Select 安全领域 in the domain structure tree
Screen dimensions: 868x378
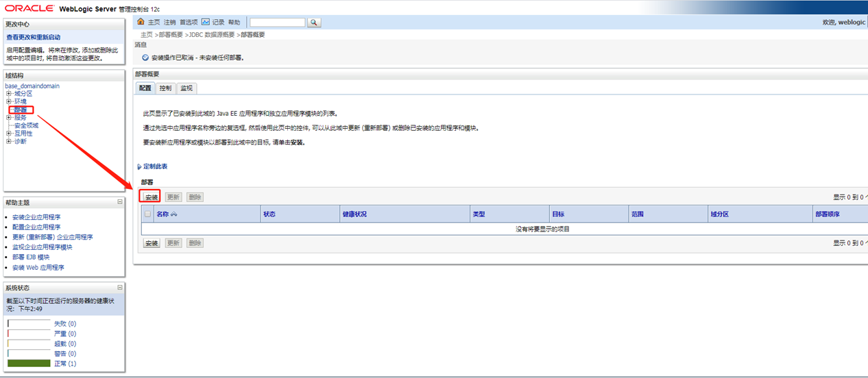point(26,126)
